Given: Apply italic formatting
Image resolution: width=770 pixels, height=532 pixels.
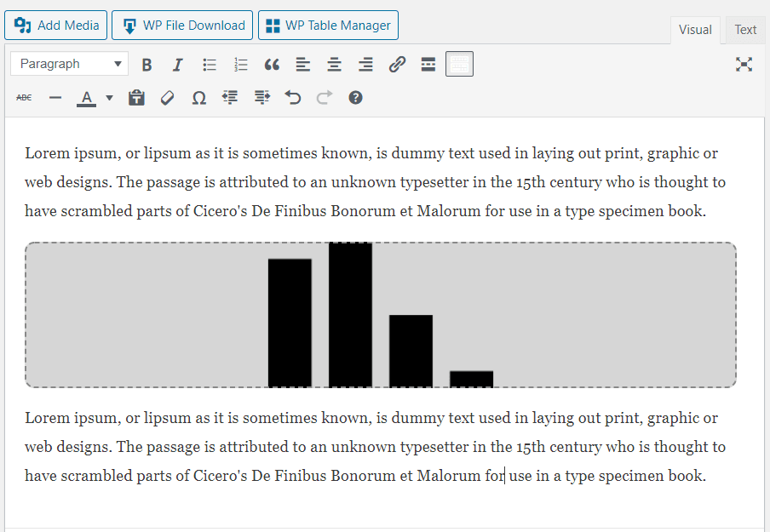Looking at the screenshot, I should [177, 65].
